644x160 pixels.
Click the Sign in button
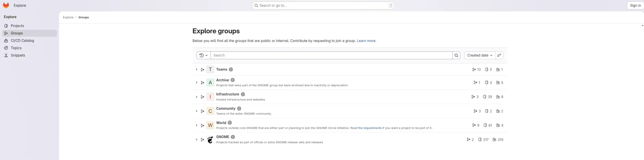click(635, 6)
